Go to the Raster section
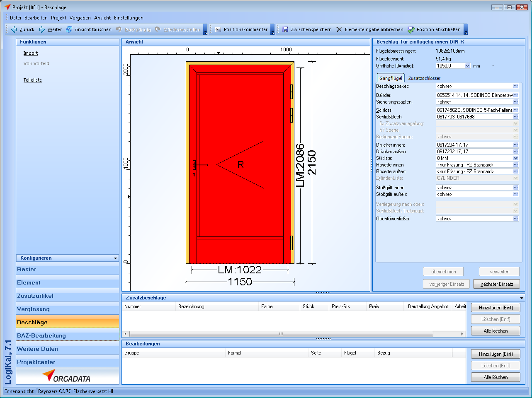532x398 pixels. 68,270
